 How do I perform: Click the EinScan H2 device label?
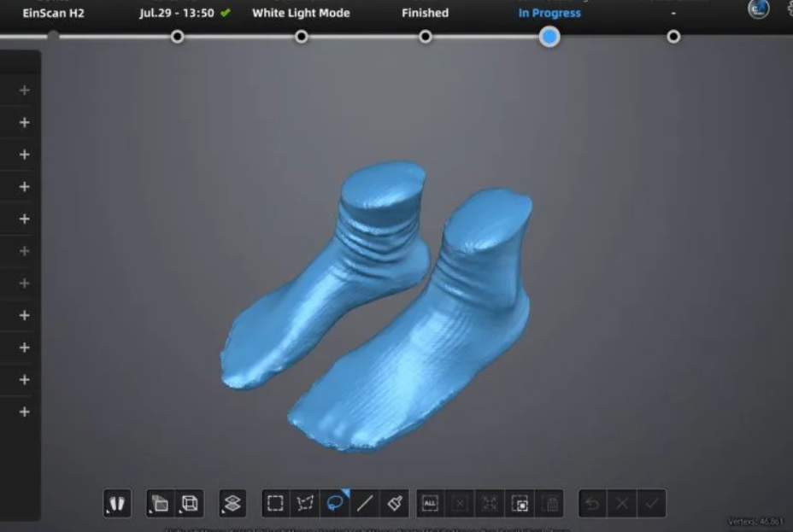click(x=54, y=13)
